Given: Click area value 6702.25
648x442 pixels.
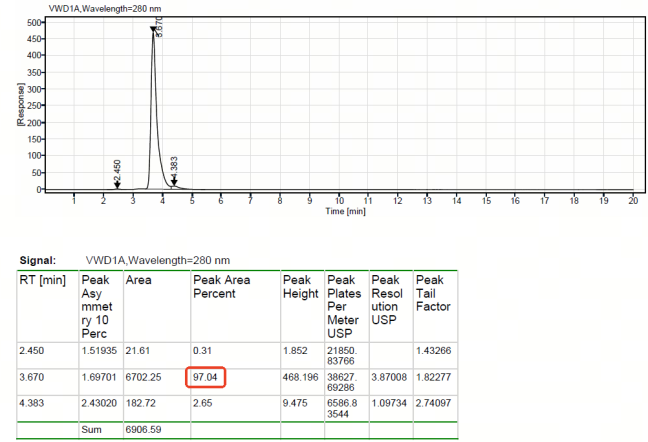Looking at the screenshot, I should 143,377.
